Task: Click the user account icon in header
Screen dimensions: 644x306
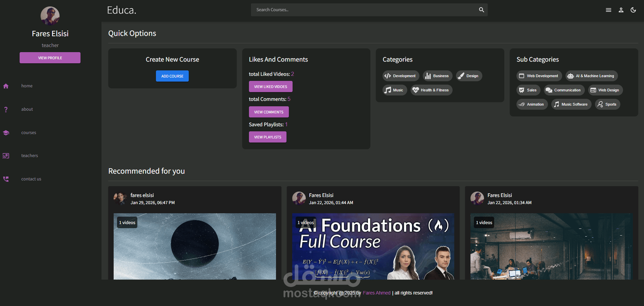Action: click(621, 10)
